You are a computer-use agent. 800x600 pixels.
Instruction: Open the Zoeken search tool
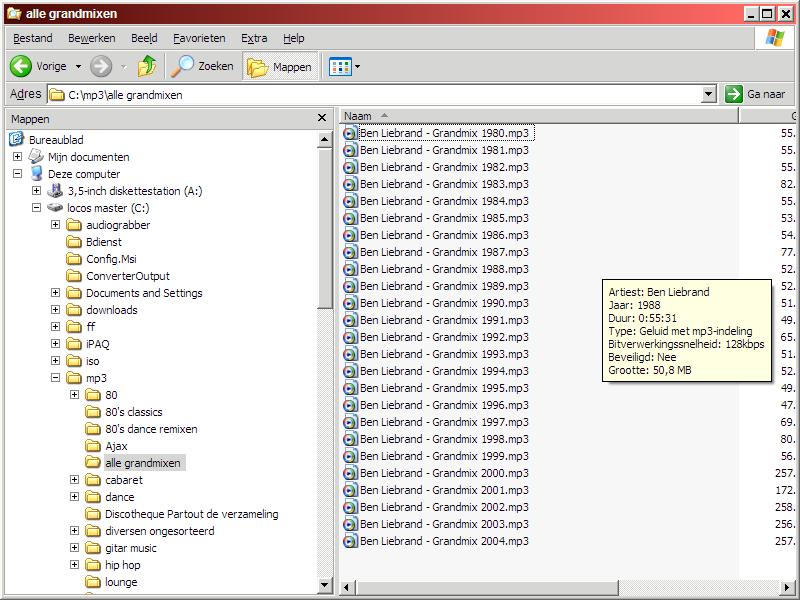(202, 66)
